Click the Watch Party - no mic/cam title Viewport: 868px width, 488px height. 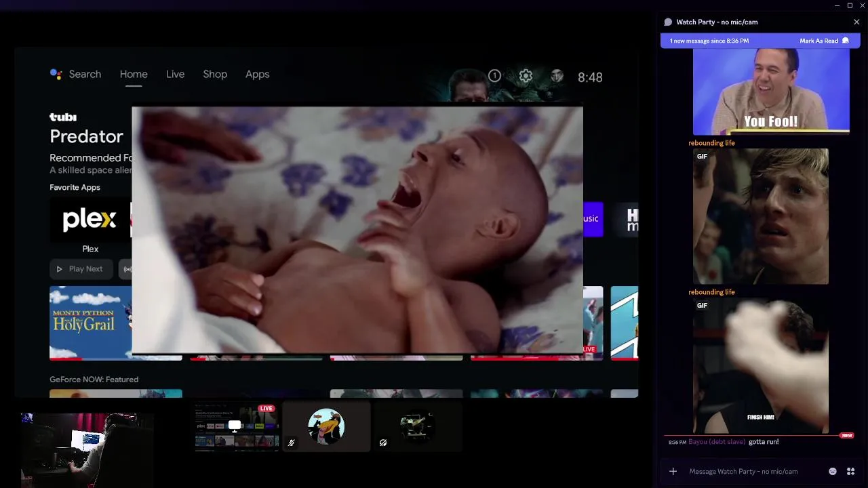(x=717, y=22)
